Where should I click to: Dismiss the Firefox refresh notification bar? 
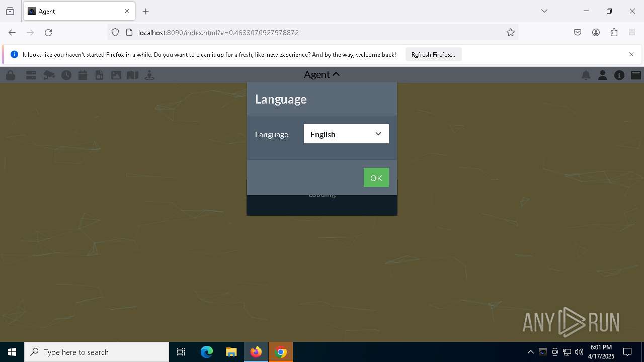pyautogui.click(x=631, y=54)
